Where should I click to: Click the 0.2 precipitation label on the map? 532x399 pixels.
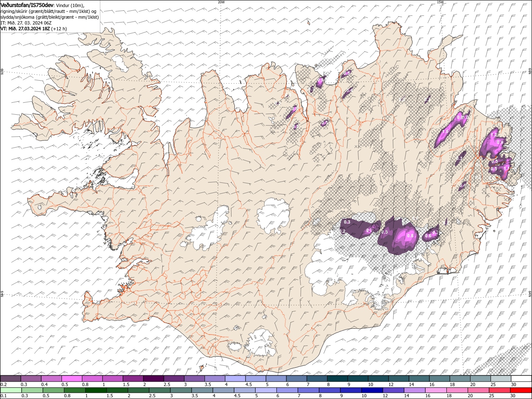[342, 232]
